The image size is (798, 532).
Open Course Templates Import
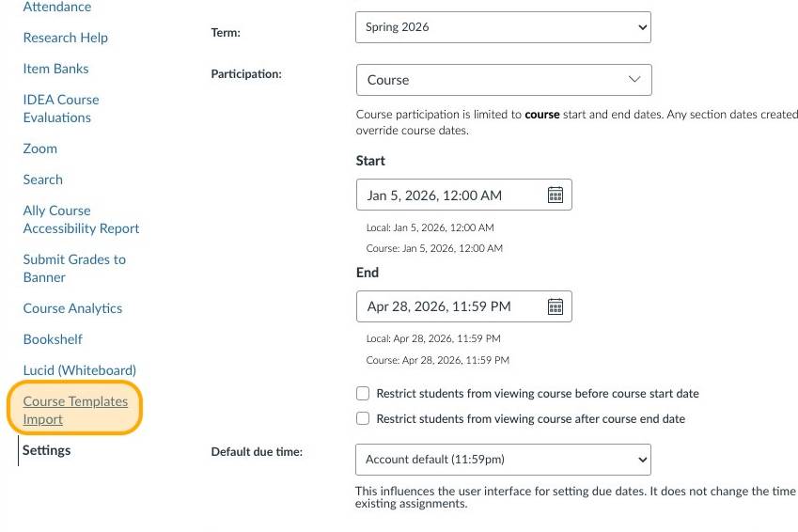75,410
